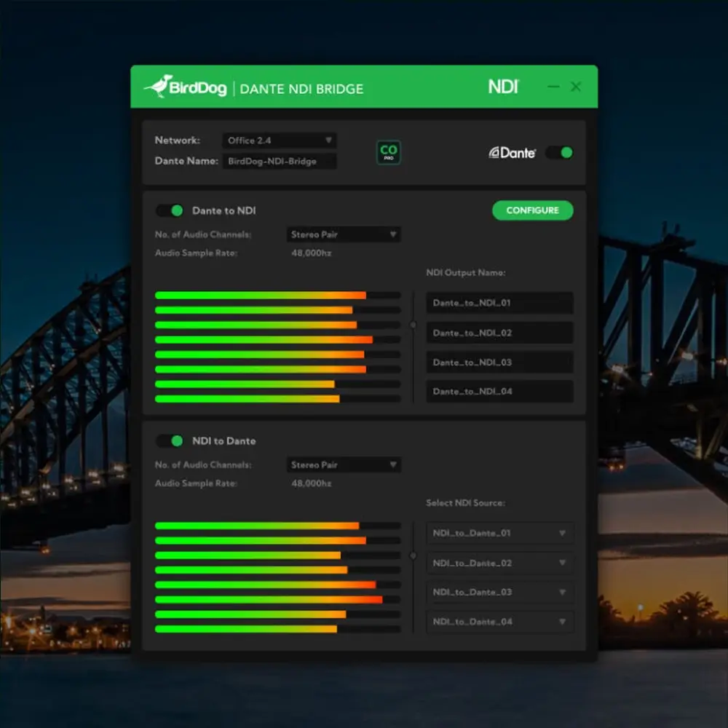Edit the Dante_to_NDI_01 output name field
This screenshot has width=728, height=728.
tap(500, 303)
